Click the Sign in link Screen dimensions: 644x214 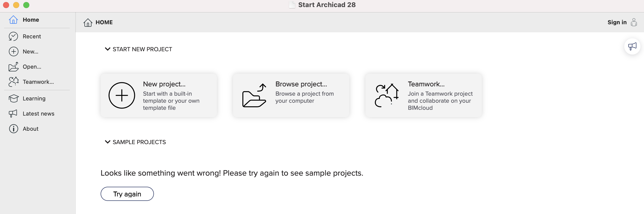[617, 22]
